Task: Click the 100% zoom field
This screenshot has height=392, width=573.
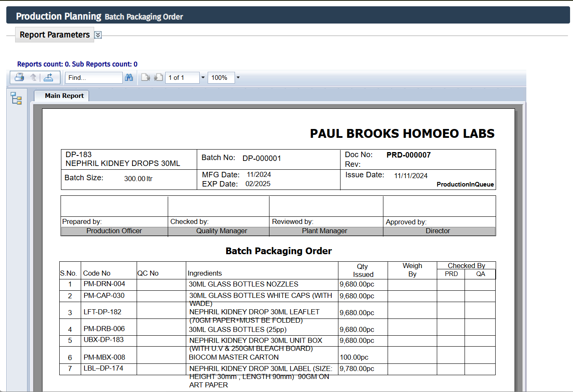Action: point(221,78)
